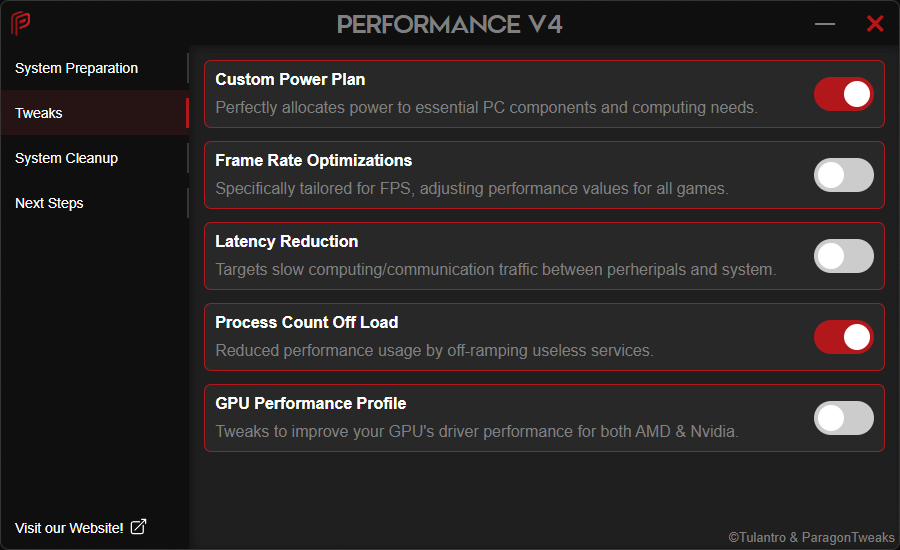The width and height of the screenshot is (900, 550).
Task: Select the Latency Reduction heading
Action: point(286,241)
